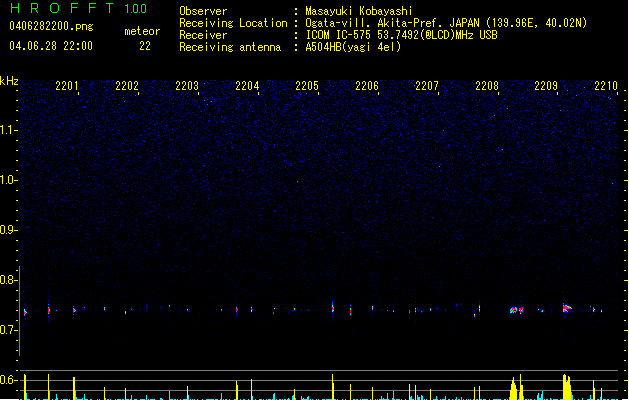Screen dimensions: 629x400
Task: Click time marker 2209
Action: pyautogui.click(x=546, y=85)
